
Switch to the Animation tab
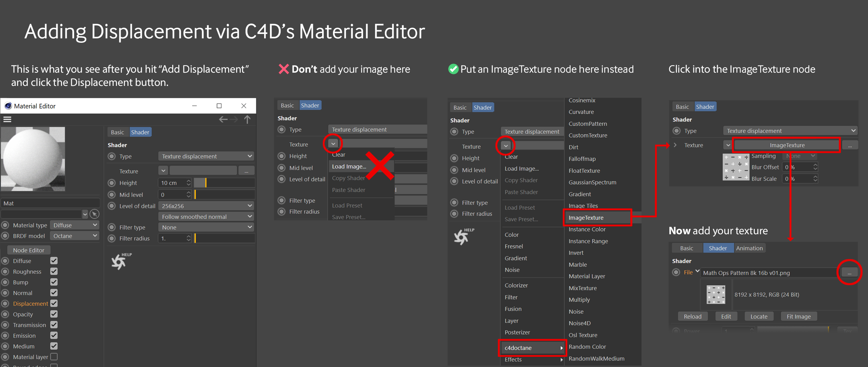pos(749,248)
